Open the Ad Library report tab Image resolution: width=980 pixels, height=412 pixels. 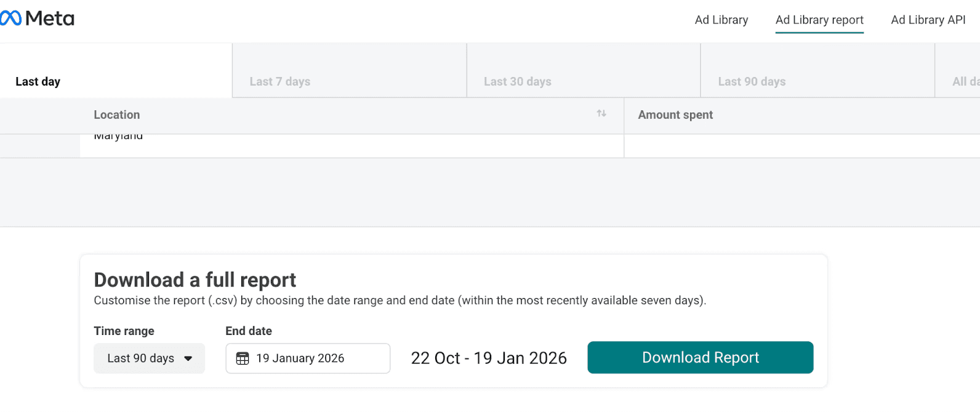pyautogui.click(x=819, y=20)
